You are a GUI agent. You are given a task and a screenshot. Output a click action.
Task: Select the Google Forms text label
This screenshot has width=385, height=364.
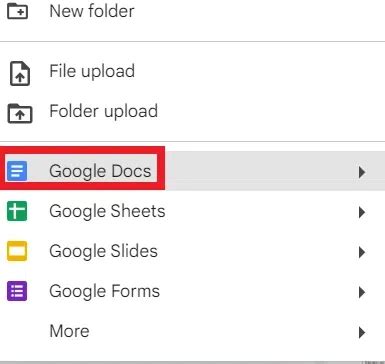[104, 291]
